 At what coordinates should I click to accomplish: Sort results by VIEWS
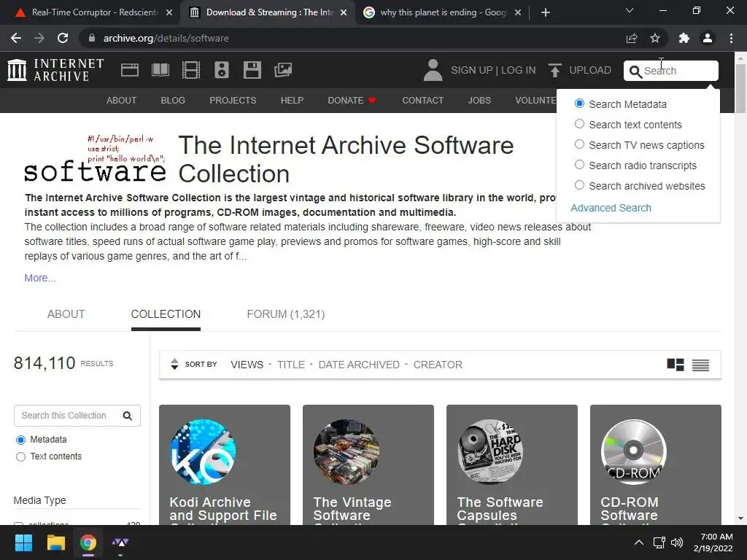point(247,365)
